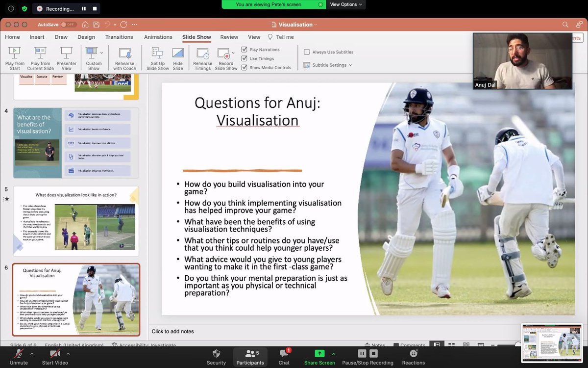Select slide 5 thumbnail in slide panel
This screenshot has height=368, width=588.
tap(76, 221)
